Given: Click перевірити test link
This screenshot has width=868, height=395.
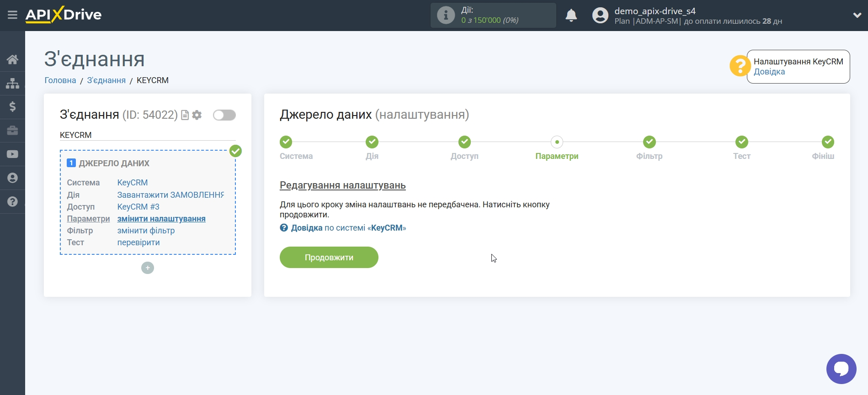Looking at the screenshot, I should pos(138,242).
